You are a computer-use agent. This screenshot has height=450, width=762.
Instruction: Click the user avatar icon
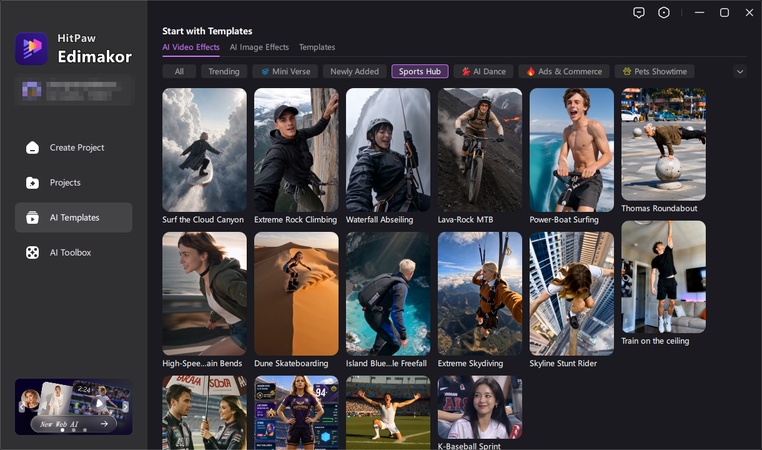32,90
